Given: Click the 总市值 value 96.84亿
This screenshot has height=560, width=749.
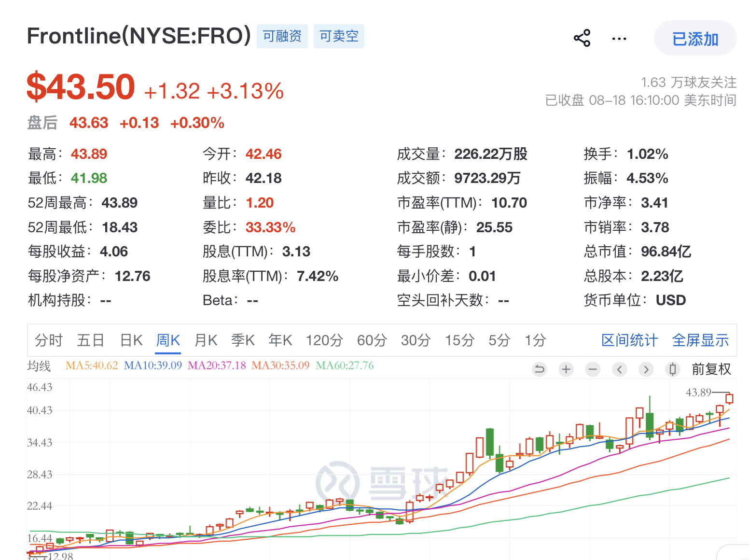Looking at the screenshot, I should click(666, 252).
